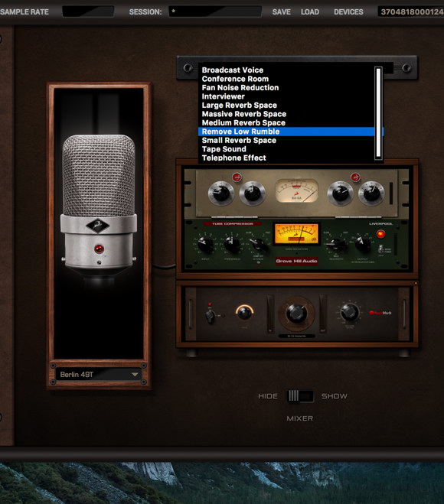
Task: Click the LOAD button
Action: pos(310,12)
